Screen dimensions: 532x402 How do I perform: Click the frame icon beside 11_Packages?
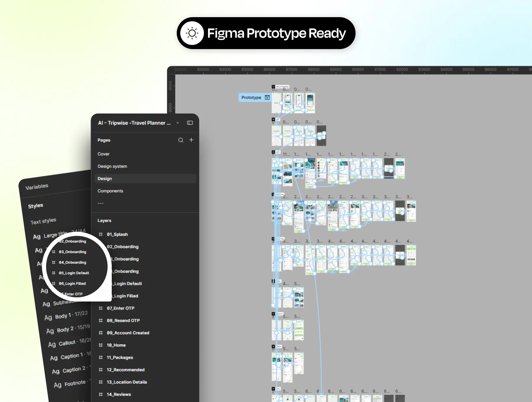(x=101, y=357)
